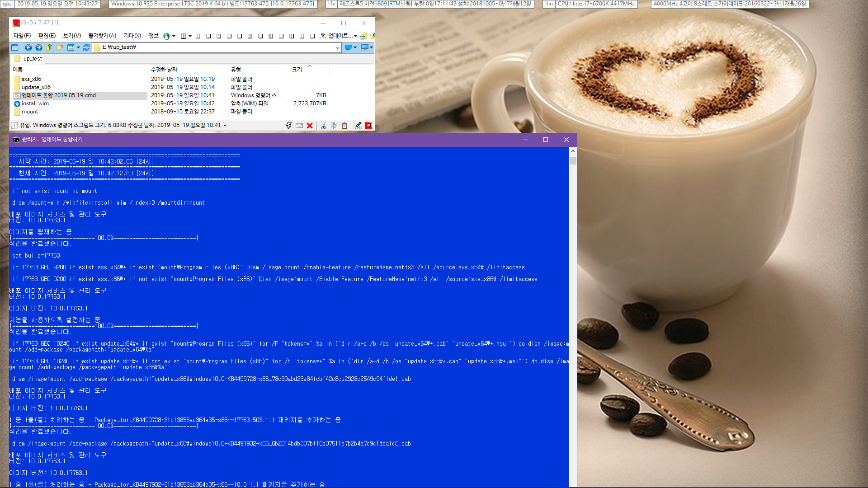Screen dimensions: 868x488
Task: Expand the drive selector dropdown in toolbar
Action: [371, 47]
